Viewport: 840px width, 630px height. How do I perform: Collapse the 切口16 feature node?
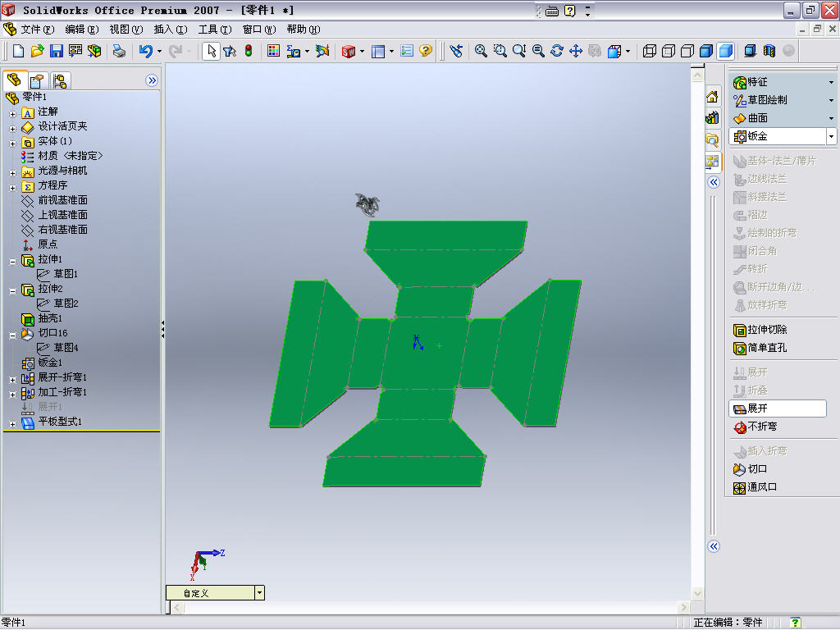12,336
